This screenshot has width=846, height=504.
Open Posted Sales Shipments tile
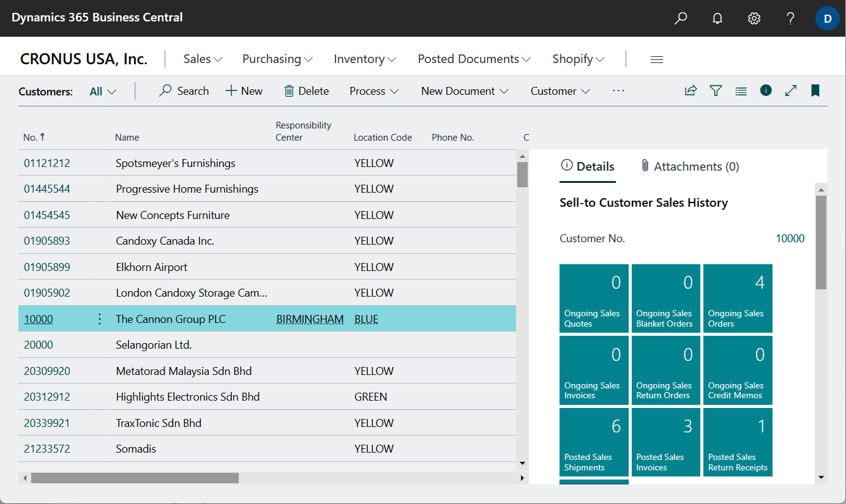[x=594, y=442]
